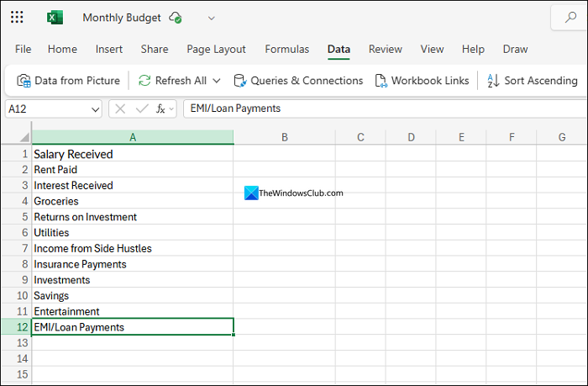
Task: Switch to the Formulas tab
Action: [x=287, y=49]
